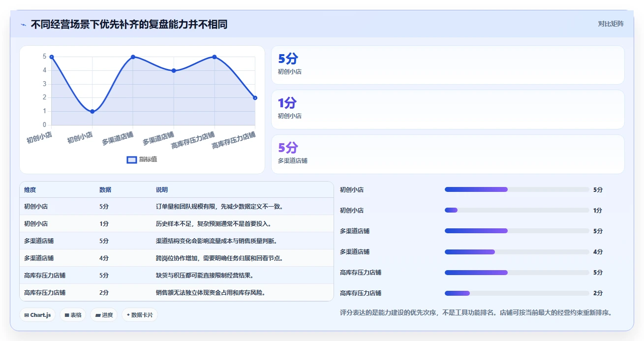Image resolution: width=644 pixels, height=341 pixels.
Task: Select the 表格 tag chip
Action: point(73,315)
